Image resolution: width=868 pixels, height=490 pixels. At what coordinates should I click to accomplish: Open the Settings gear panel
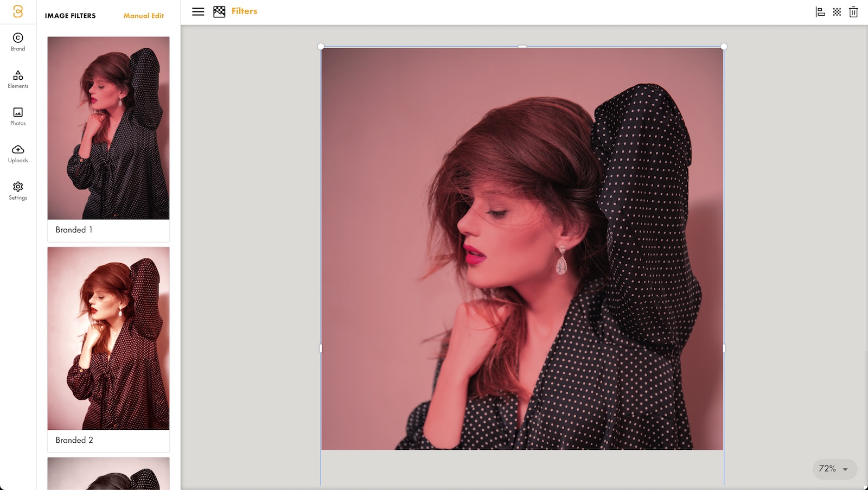pyautogui.click(x=18, y=191)
